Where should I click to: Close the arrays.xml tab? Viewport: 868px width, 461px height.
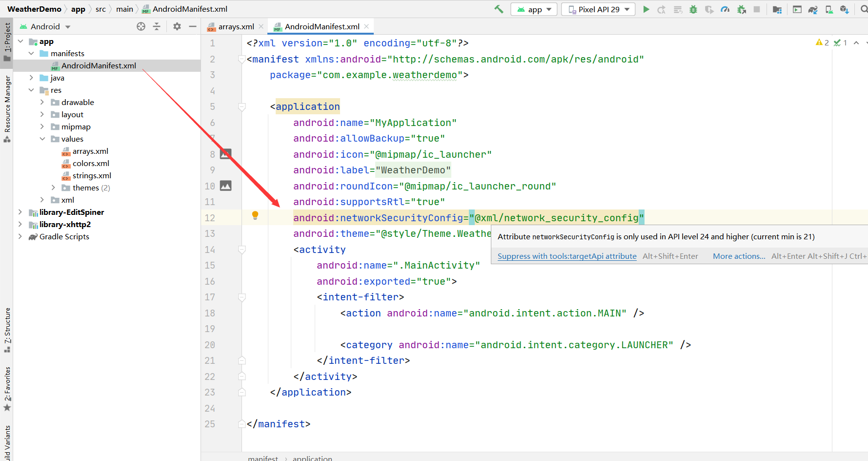(261, 26)
